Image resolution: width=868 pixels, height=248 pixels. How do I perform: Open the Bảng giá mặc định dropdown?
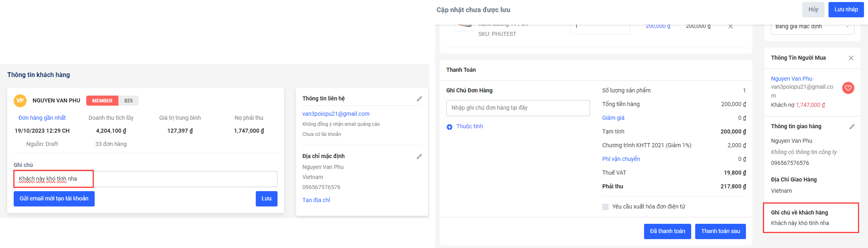click(x=812, y=27)
